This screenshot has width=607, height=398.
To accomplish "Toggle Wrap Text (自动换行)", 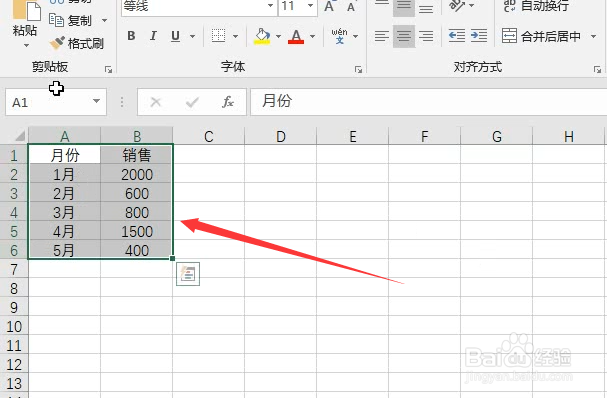I will pyautogui.click(x=536, y=6).
